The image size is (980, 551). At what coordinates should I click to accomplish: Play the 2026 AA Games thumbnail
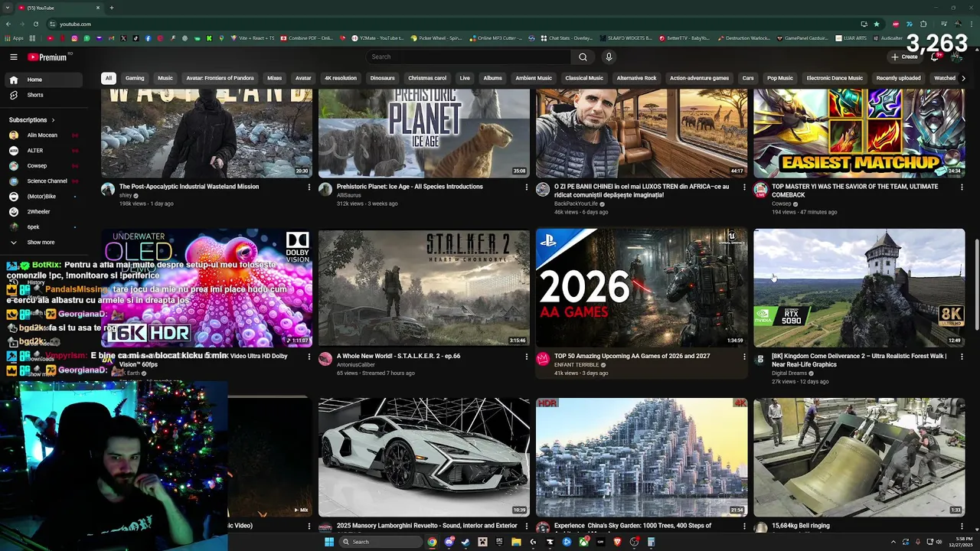(642, 288)
